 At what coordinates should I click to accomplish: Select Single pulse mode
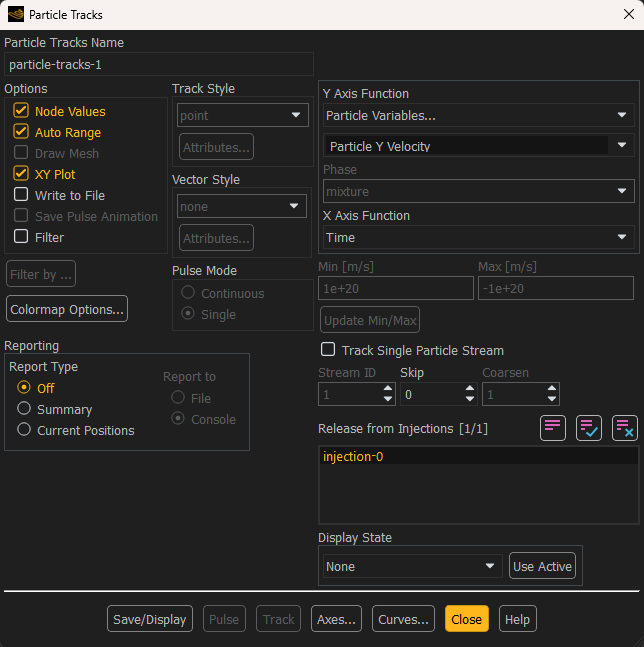pyautogui.click(x=188, y=314)
